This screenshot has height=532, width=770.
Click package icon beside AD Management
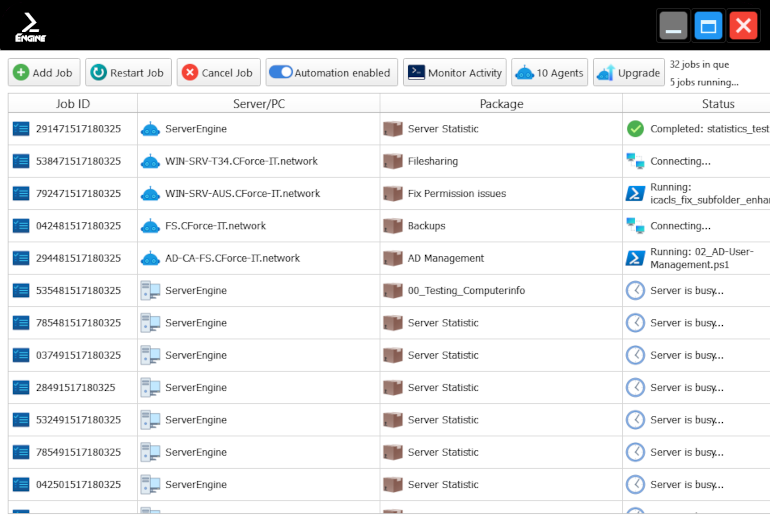[x=393, y=258]
